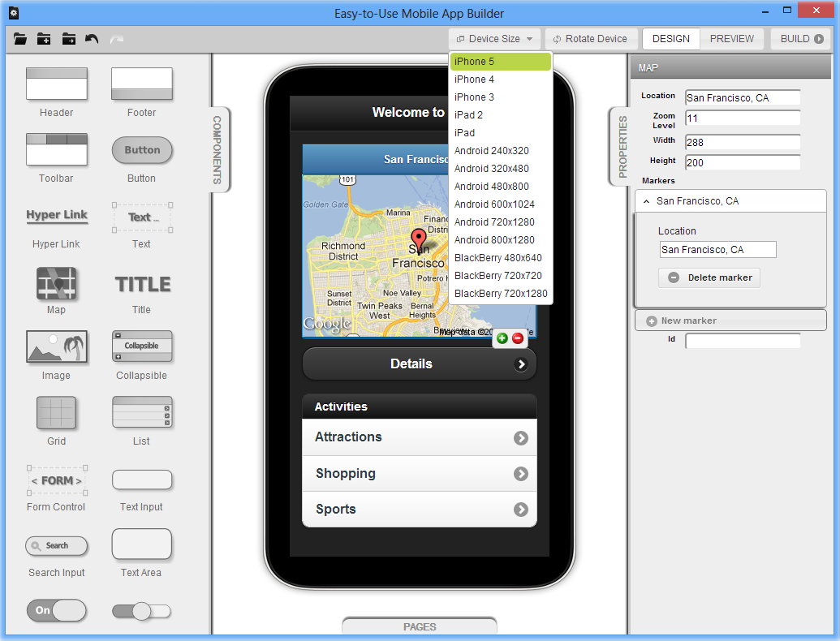Click the Delete marker button

coord(709,277)
